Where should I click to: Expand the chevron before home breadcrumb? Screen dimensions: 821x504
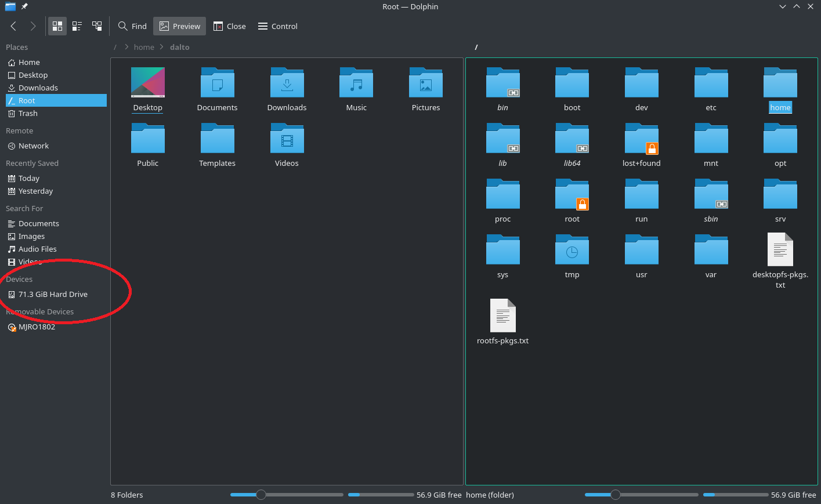[126, 47]
